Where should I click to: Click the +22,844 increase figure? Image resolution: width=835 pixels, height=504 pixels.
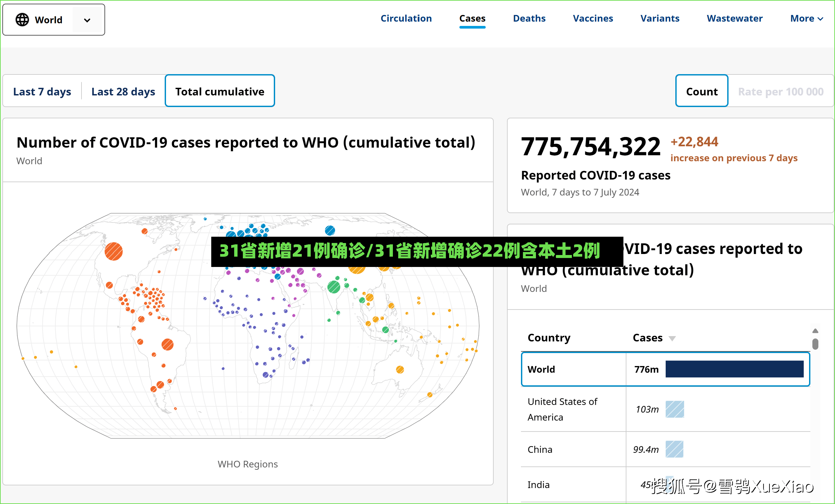(x=694, y=142)
